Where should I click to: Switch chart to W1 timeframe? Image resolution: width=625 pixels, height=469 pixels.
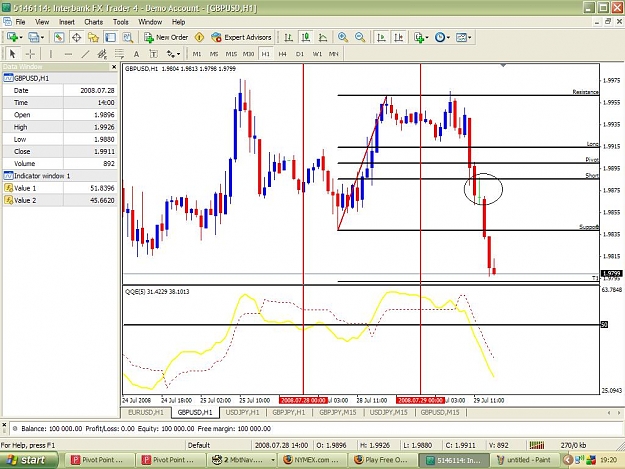[x=317, y=54]
